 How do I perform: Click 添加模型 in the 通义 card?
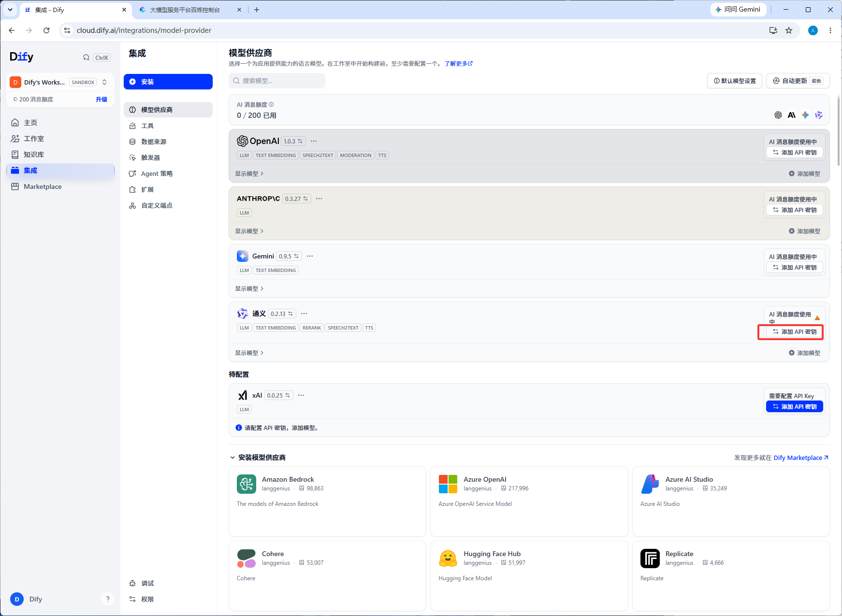pos(805,353)
